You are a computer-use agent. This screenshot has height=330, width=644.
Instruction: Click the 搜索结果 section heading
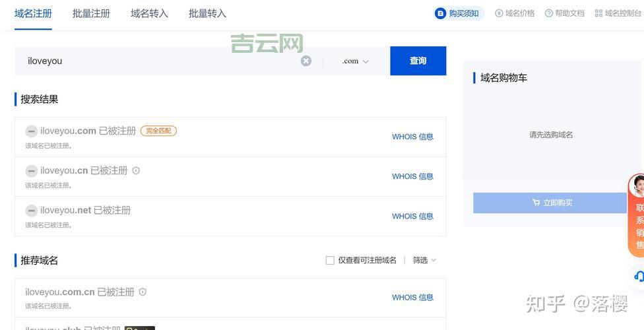click(40, 99)
